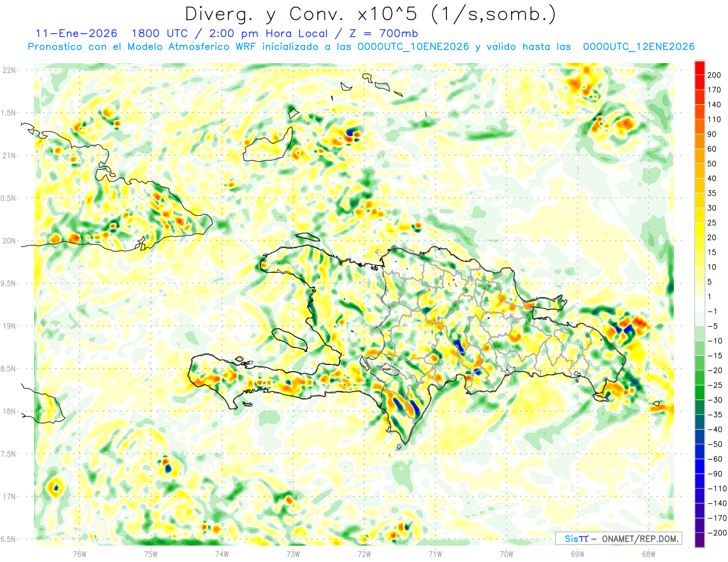Click the colorbar value "-15"

pos(714,355)
